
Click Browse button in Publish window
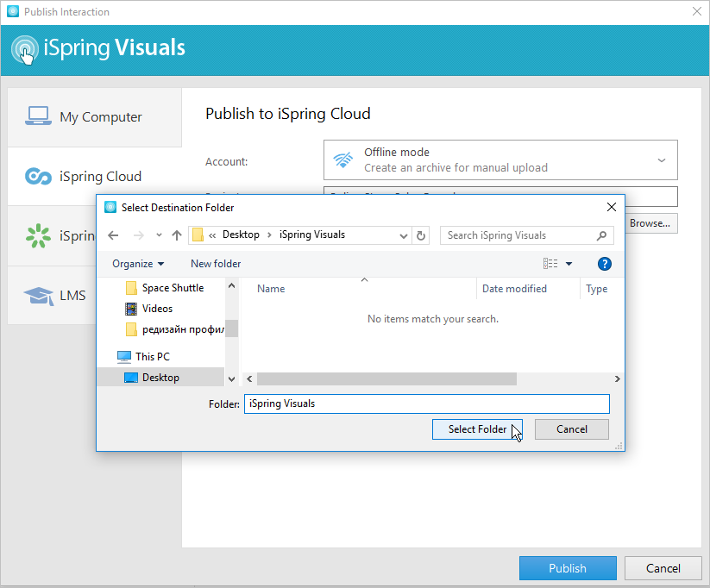(651, 223)
